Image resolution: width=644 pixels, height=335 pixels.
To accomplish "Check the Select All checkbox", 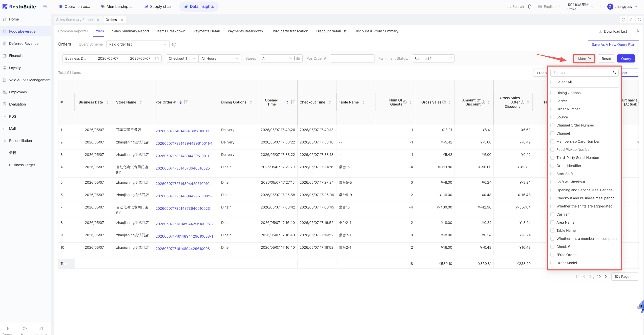I will coord(552,82).
